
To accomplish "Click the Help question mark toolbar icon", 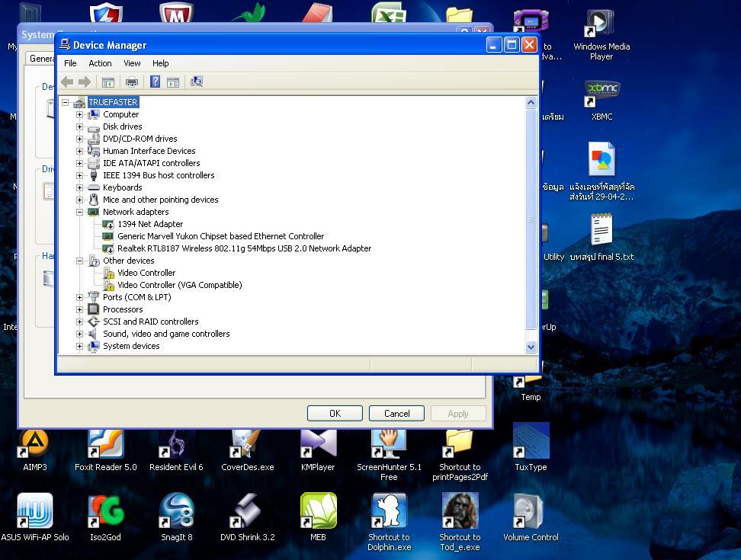I will click(x=155, y=82).
